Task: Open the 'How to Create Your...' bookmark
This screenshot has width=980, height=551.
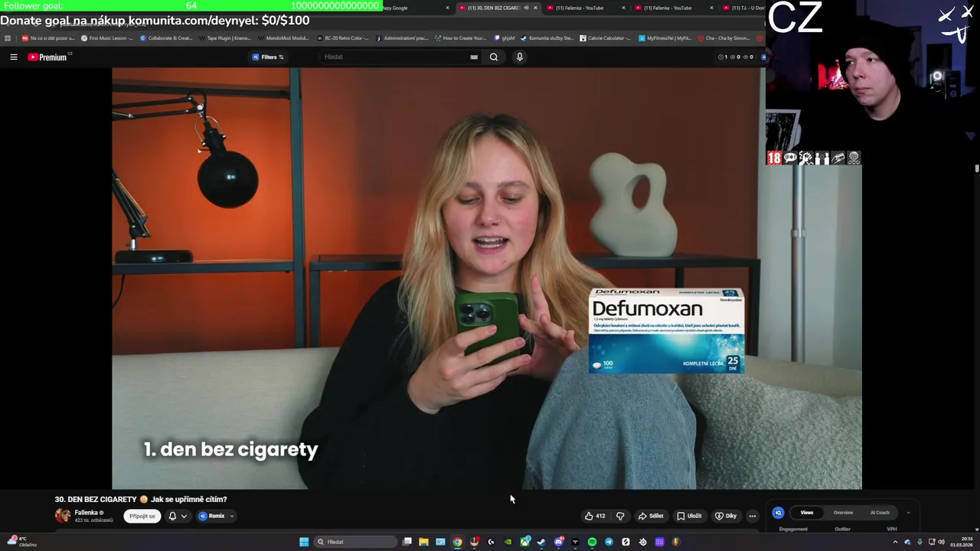Action: (x=460, y=37)
